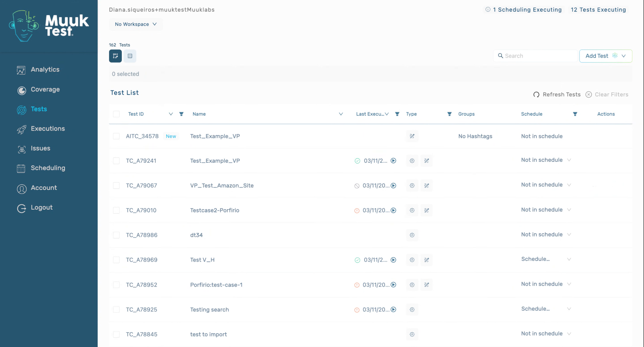Expand the Add Test dropdown
Screen dimensions: 644x347
click(624, 56)
